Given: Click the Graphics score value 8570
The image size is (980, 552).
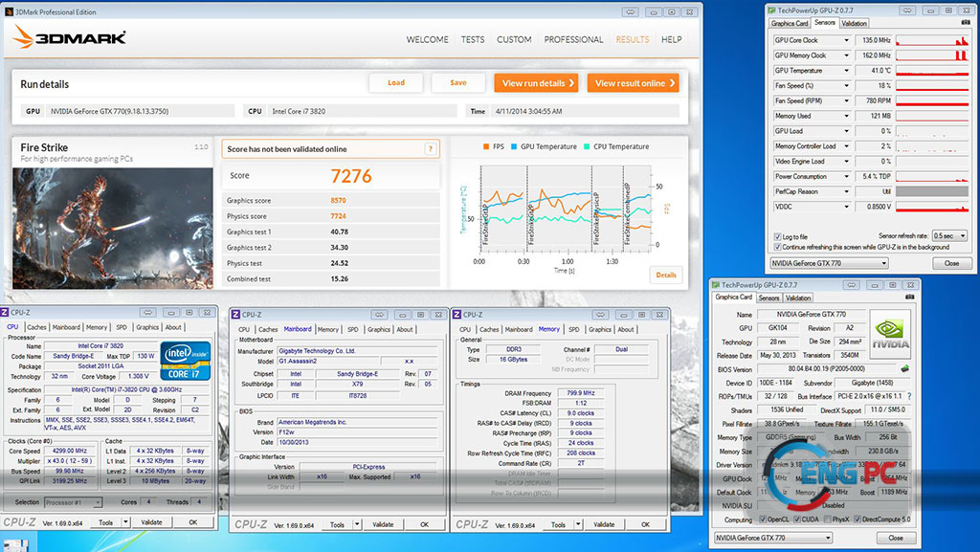Looking at the screenshot, I should coord(338,201).
